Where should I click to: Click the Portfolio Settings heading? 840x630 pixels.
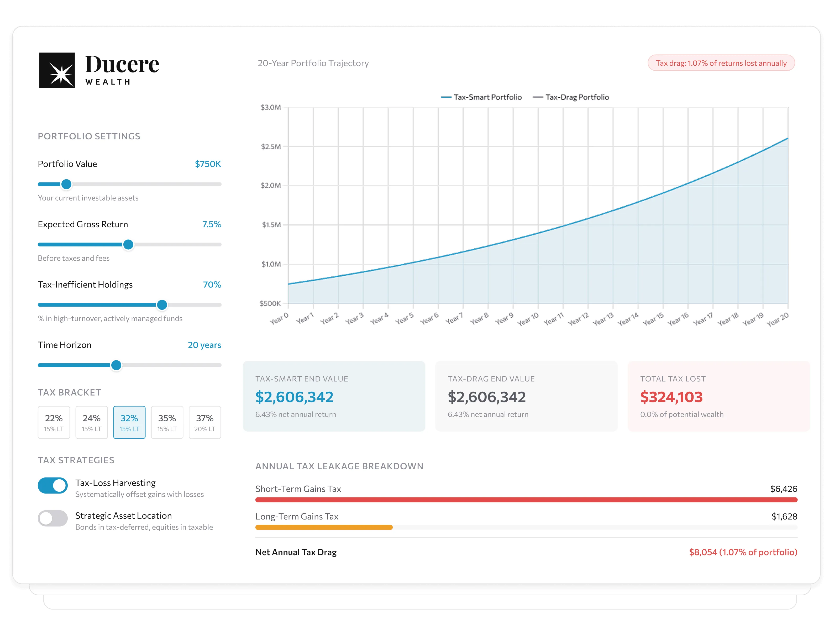pos(89,136)
